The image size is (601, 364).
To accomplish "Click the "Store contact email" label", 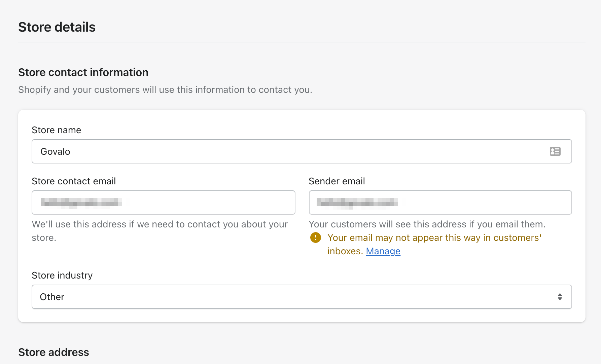I will 74,181.
